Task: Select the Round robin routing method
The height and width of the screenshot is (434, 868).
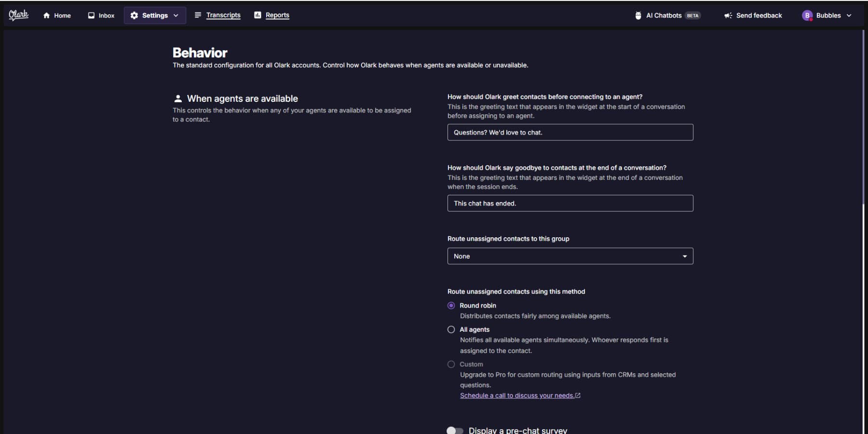Action: click(x=451, y=305)
